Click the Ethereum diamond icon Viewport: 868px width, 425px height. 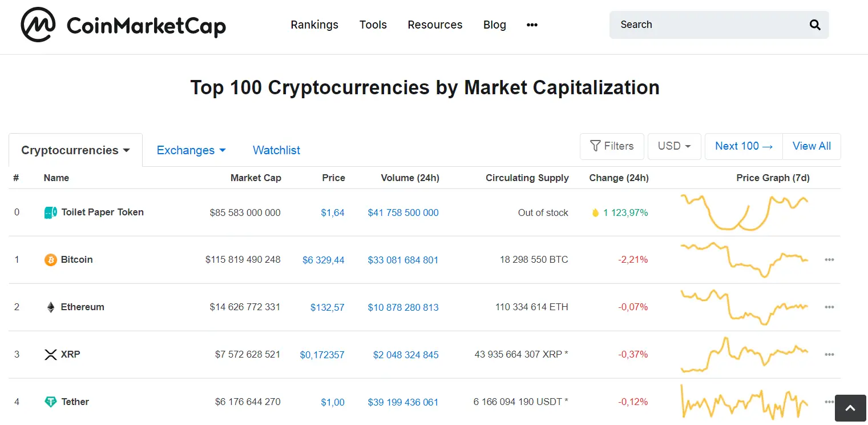(x=51, y=307)
